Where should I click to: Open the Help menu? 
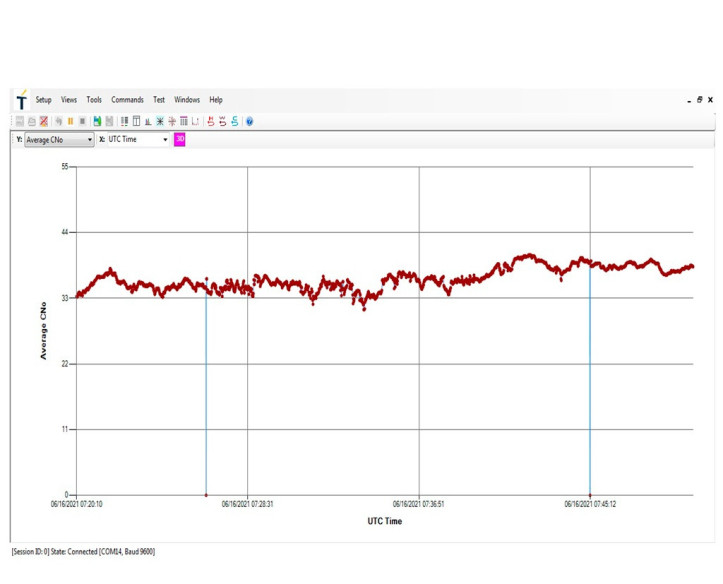216,100
